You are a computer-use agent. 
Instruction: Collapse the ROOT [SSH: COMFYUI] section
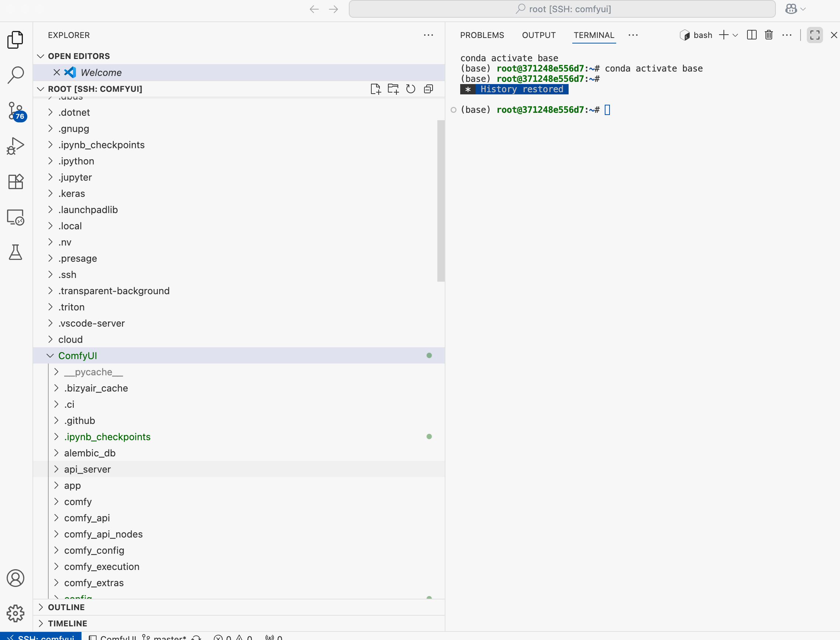pyautogui.click(x=41, y=89)
